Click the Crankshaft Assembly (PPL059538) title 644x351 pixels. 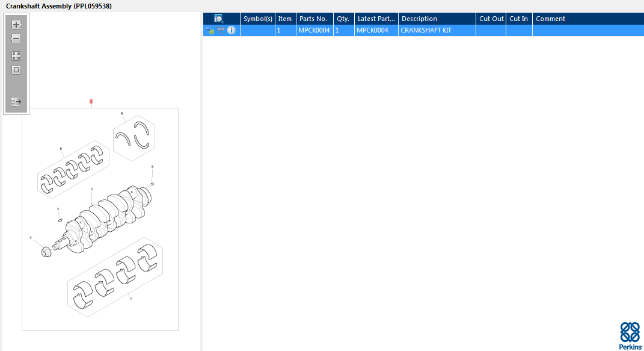click(59, 6)
